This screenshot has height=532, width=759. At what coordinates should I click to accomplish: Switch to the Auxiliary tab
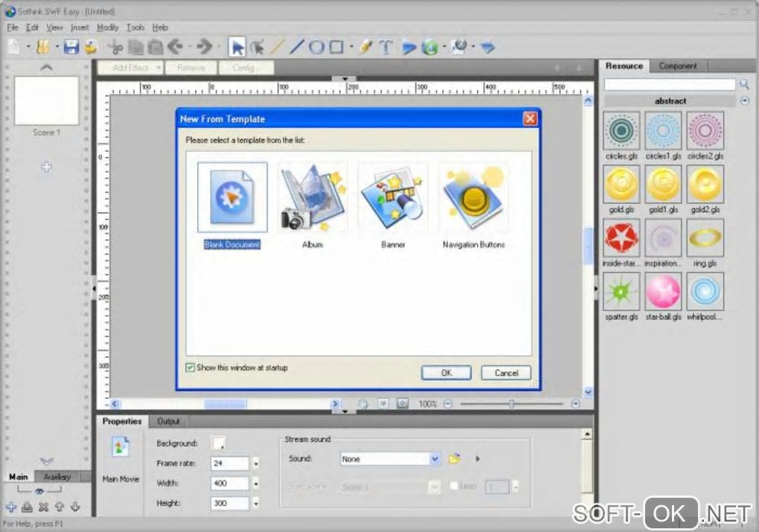57,476
